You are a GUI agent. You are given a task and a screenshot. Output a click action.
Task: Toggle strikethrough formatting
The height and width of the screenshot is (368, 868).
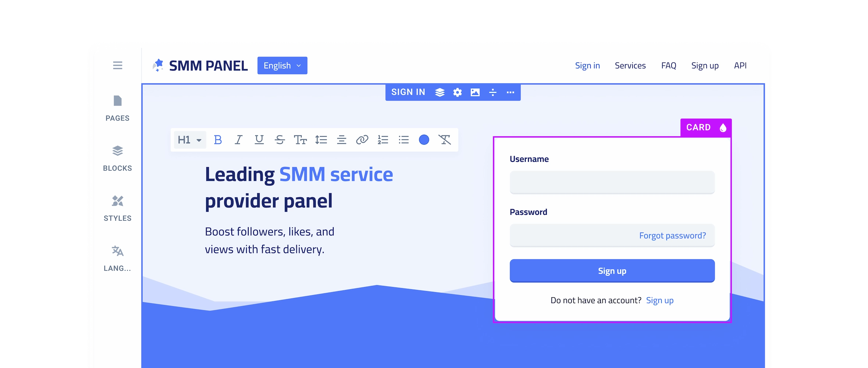click(x=280, y=140)
